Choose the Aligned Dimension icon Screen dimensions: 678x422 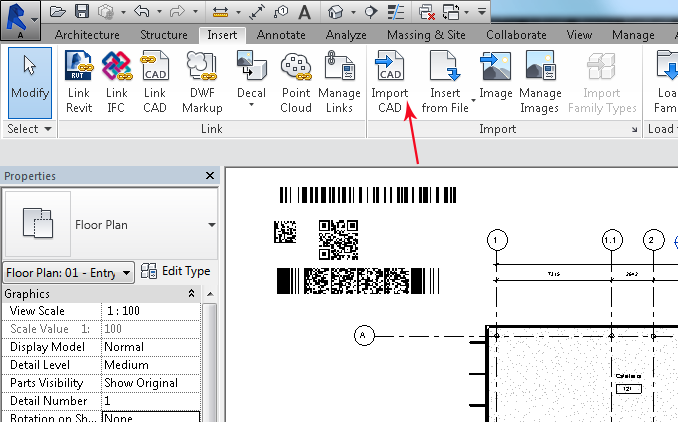[257, 12]
